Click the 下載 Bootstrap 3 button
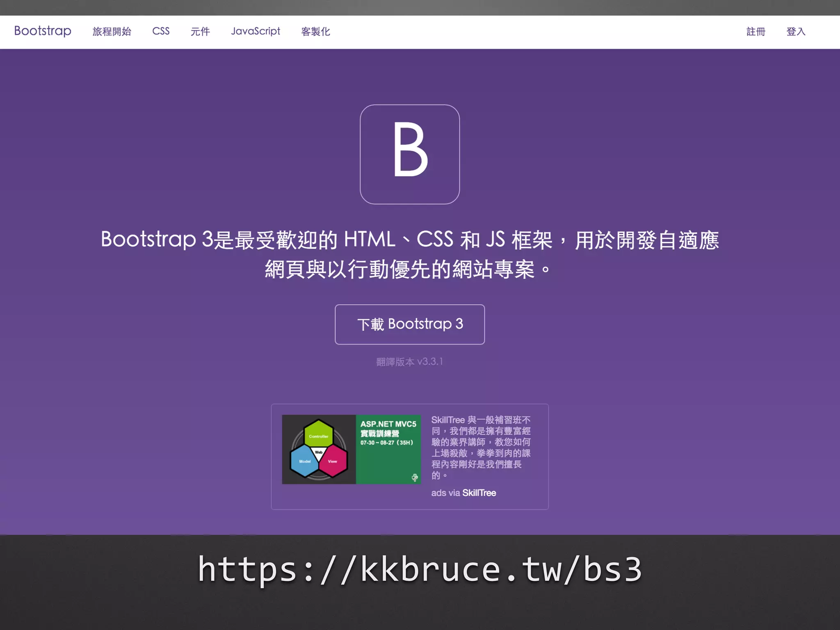Viewport: 840px width, 630px height. point(410,324)
